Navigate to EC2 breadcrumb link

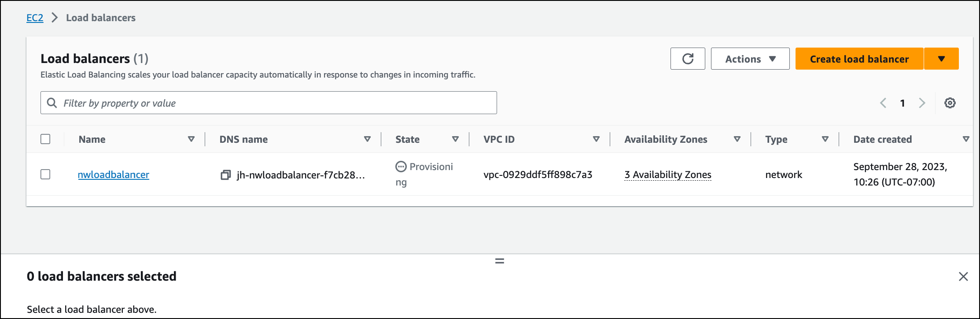point(35,18)
